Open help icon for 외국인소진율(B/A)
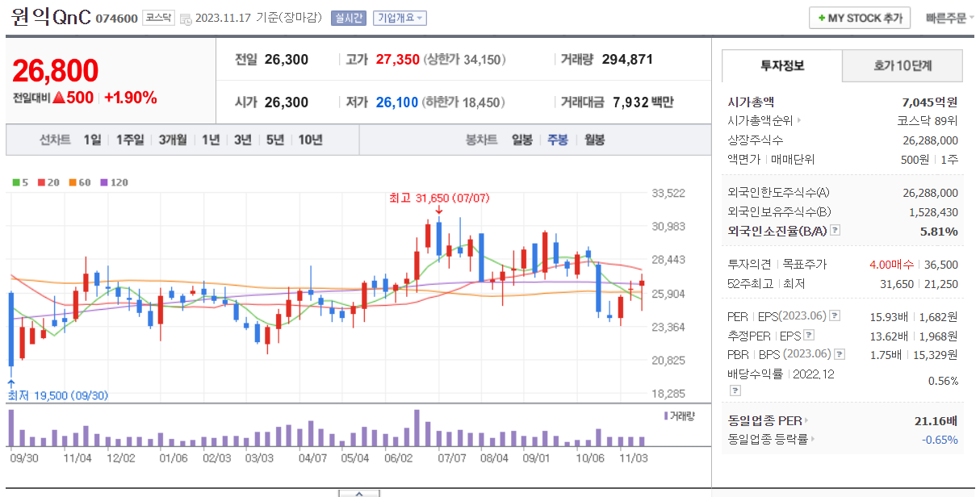The width and height of the screenshot is (980, 497). click(835, 231)
